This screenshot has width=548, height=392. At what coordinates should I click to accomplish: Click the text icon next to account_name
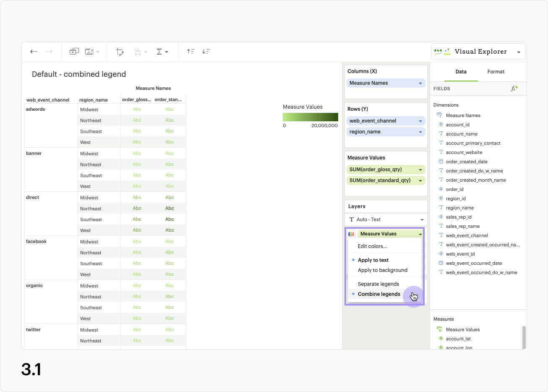(441, 134)
